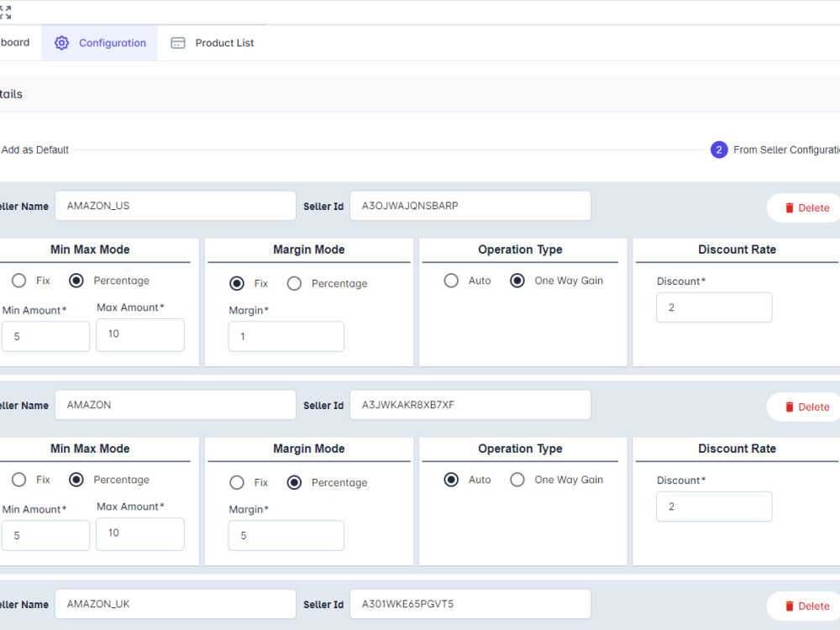The height and width of the screenshot is (630, 840).
Task: Click the Discount field for AMAZON_US
Action: 714,307
